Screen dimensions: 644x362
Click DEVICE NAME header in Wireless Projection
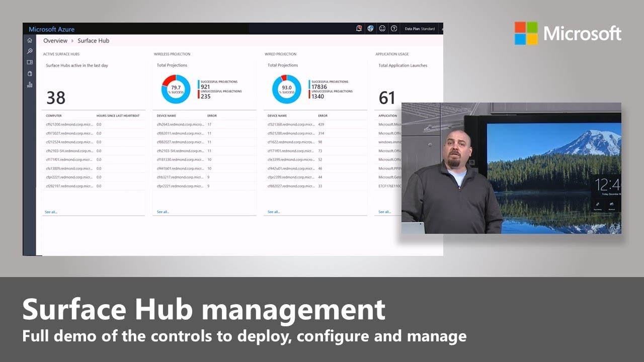pyautogui.click(x=166, y=116)
